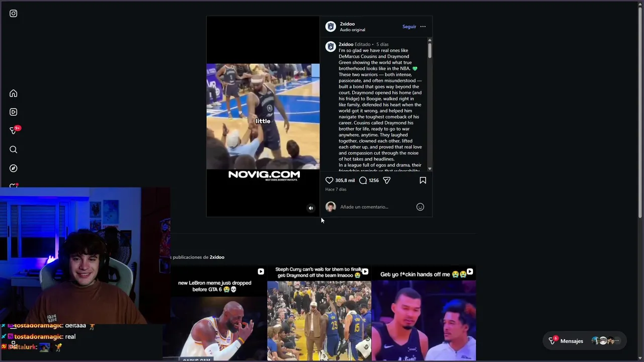Screen dimensions: 644x362
Task: Open the Search magnifier in sidebar
Action: 14,149
